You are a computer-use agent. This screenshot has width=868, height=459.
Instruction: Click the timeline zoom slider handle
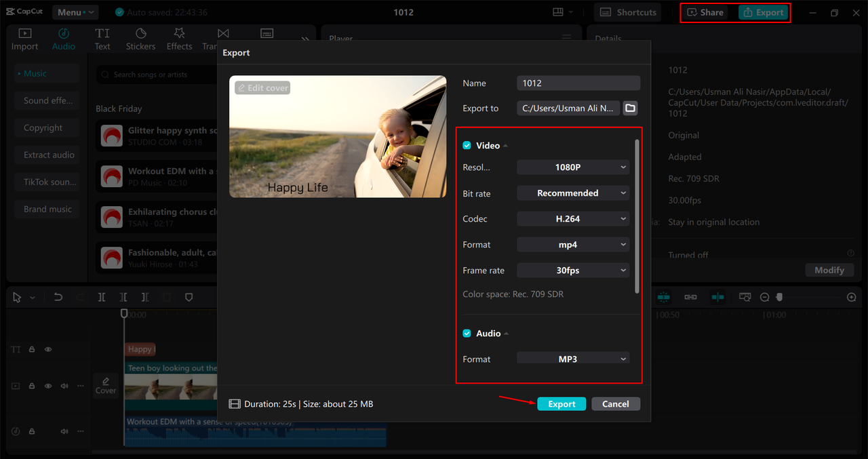pos(780,297)
